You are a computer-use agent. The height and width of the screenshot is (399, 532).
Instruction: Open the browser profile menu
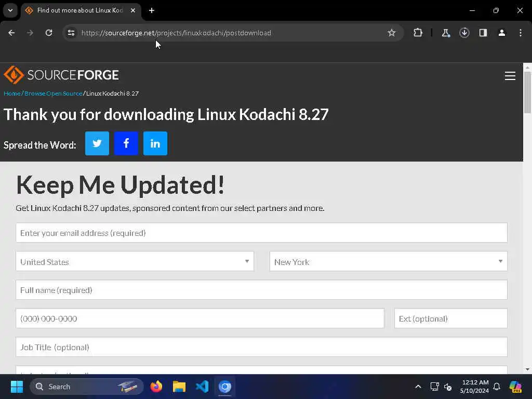[502, 33]
